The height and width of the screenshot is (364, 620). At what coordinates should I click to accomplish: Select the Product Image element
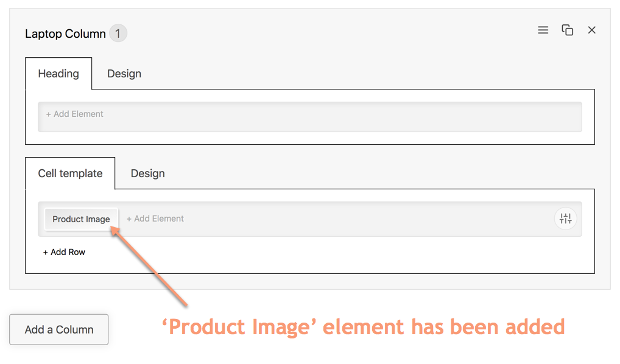81,219
